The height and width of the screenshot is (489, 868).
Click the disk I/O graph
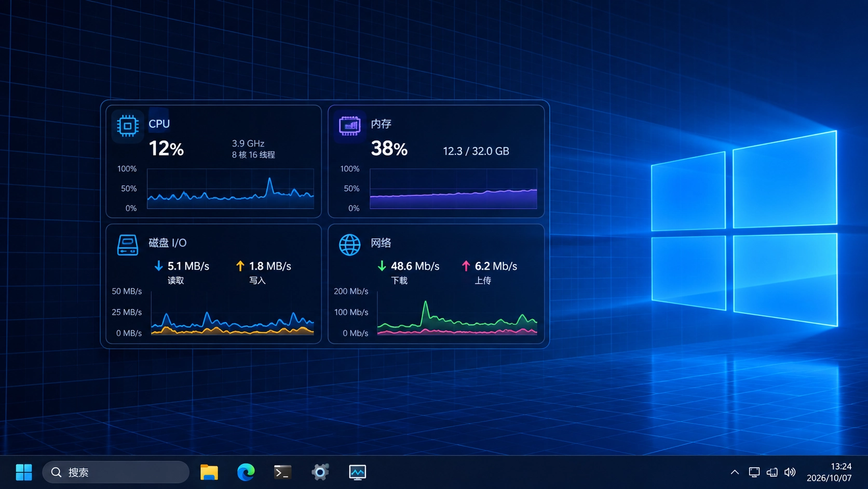tap(233, 313)
